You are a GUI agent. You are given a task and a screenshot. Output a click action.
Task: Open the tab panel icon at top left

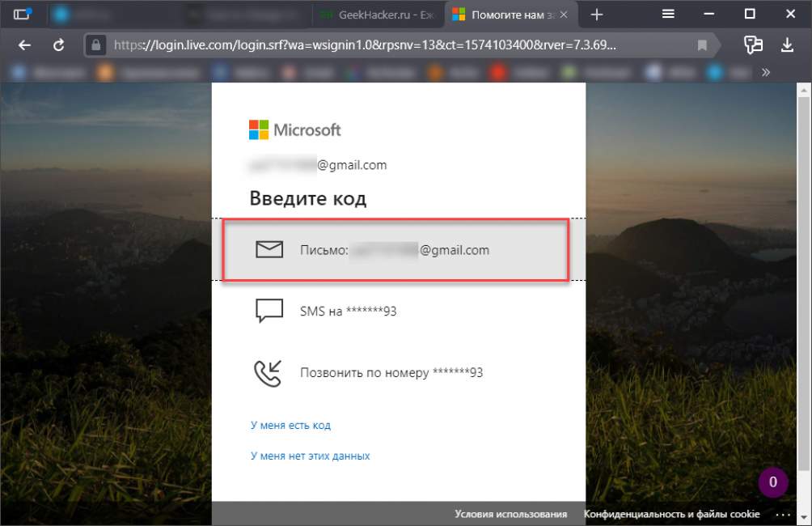point(23,14)
